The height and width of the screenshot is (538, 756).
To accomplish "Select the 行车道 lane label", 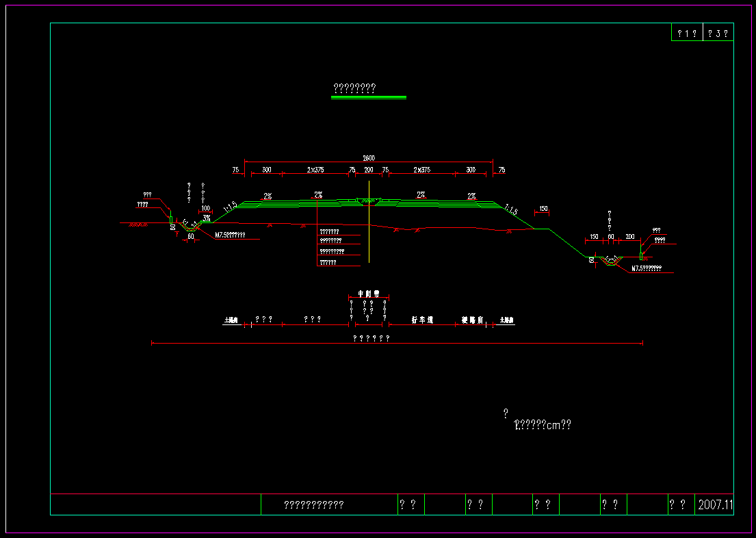I will pos(422,320).
